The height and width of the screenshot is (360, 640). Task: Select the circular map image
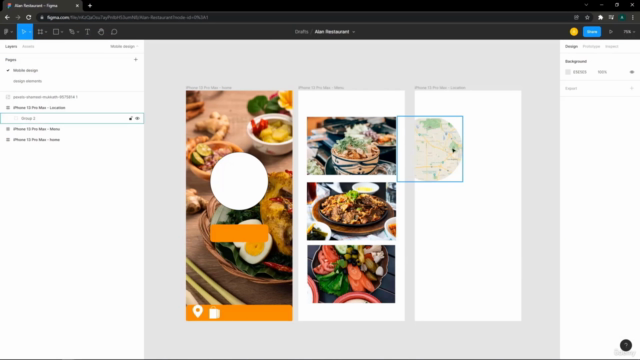pyautogui.click(x=430, y=149)
